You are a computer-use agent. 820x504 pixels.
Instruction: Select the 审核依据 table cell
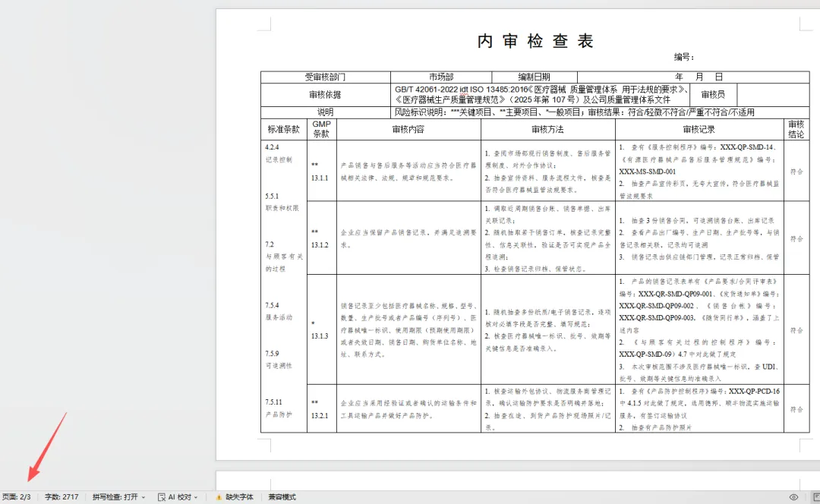(325, 95)
